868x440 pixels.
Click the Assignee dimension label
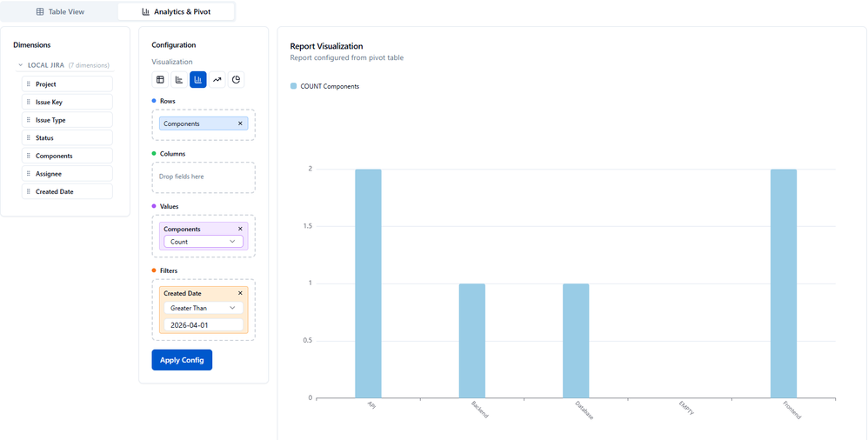tap(49, 174)
